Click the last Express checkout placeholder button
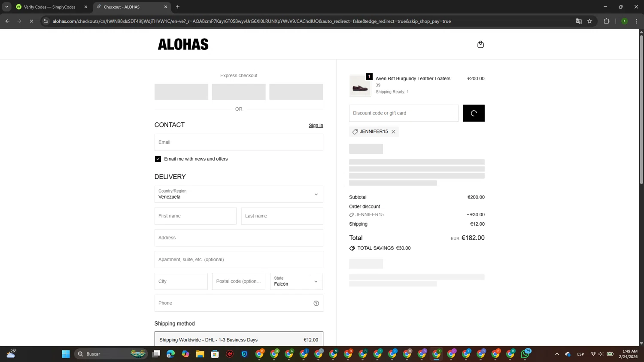The height and width of the screenshot is (362, 644). coord(296,92)
